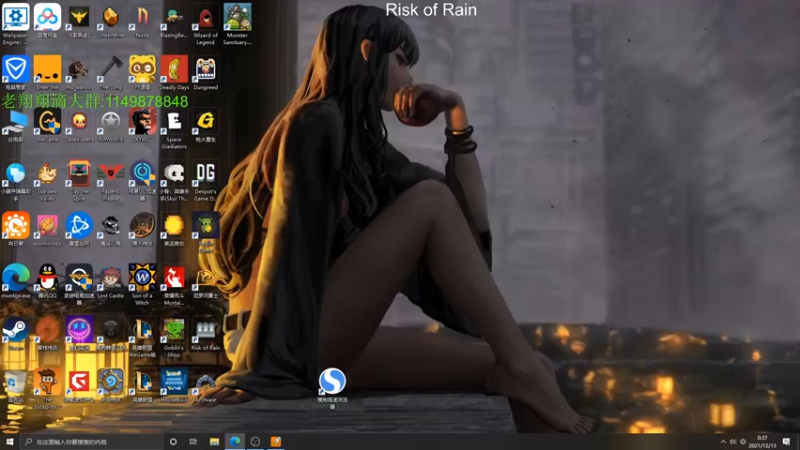Open the Skul skull icon

click(173, 181)
